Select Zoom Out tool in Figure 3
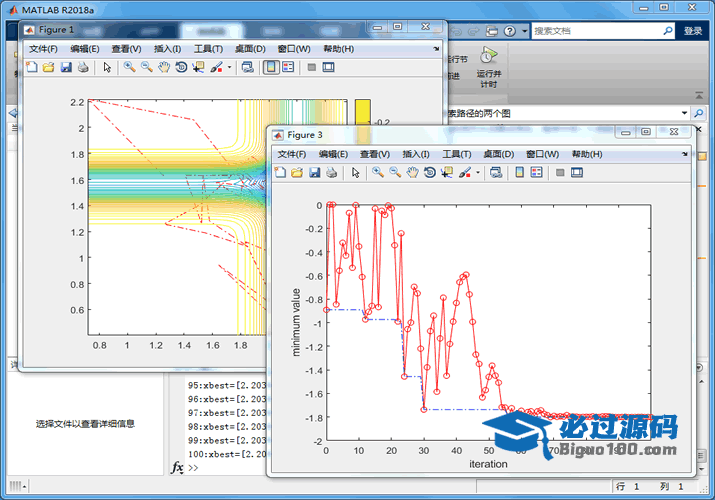 [395, 173]
